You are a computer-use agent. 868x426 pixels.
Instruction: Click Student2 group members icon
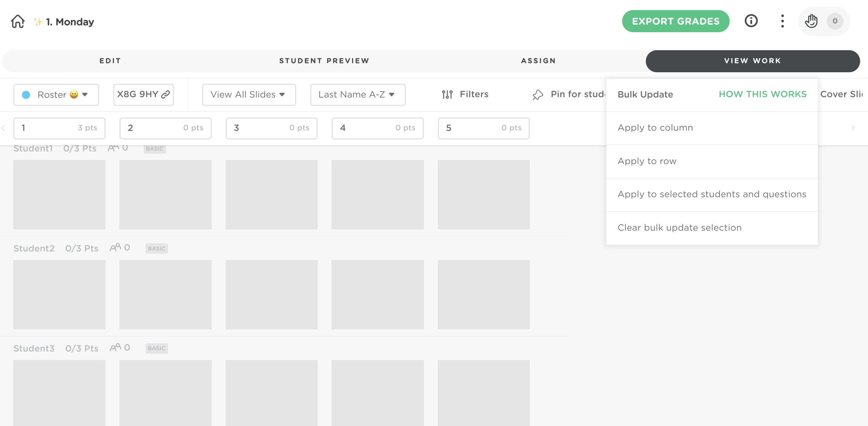[x=115, y=248]
